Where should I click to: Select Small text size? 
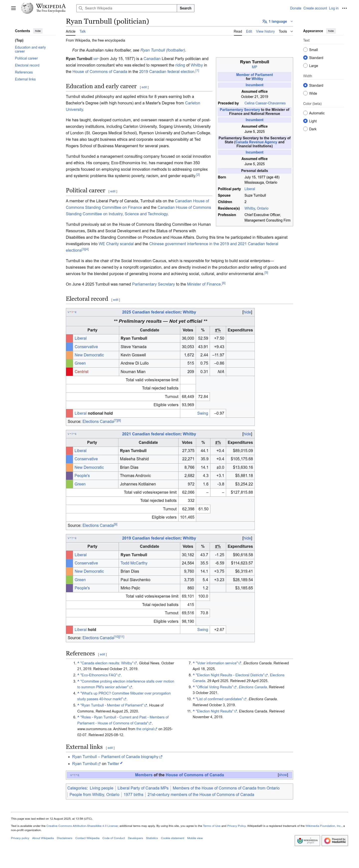tap(305, 50)
